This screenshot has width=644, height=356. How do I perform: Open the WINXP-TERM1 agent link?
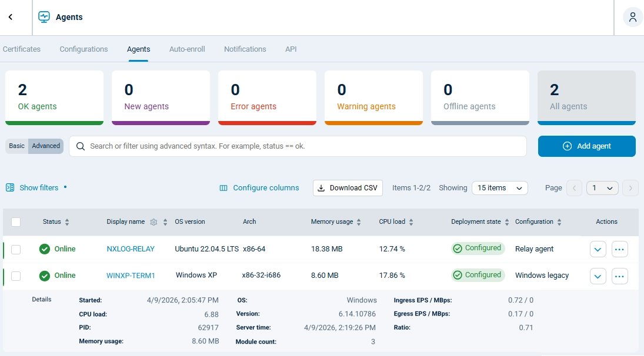tap(131, 276)
